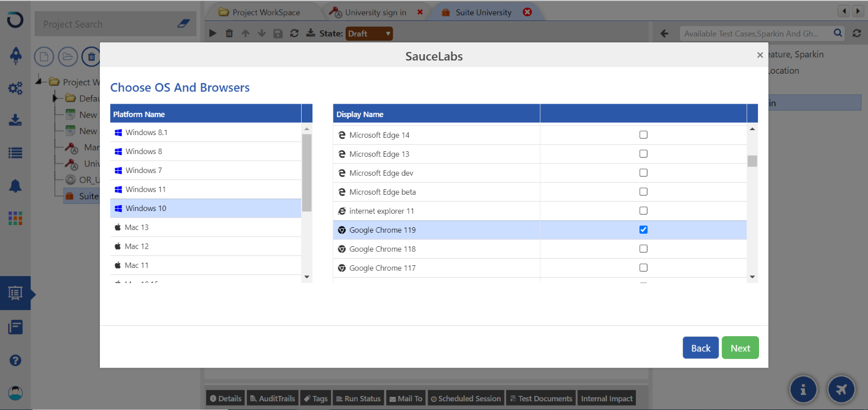This screenshot has width=868, height=410.
Task: Open the document notes icon in sidebar
Action: point(16,328)
